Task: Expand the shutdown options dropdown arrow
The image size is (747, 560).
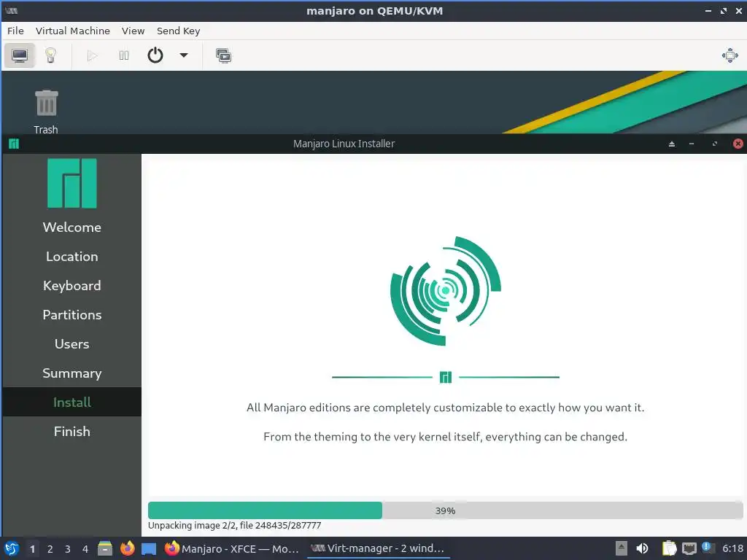Action: 183,55
